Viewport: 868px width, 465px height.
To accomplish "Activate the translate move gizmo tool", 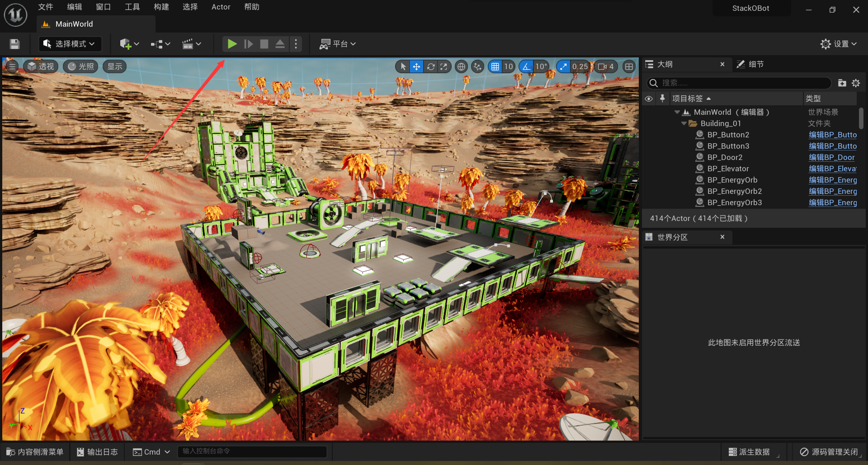I will pos(416,66).
